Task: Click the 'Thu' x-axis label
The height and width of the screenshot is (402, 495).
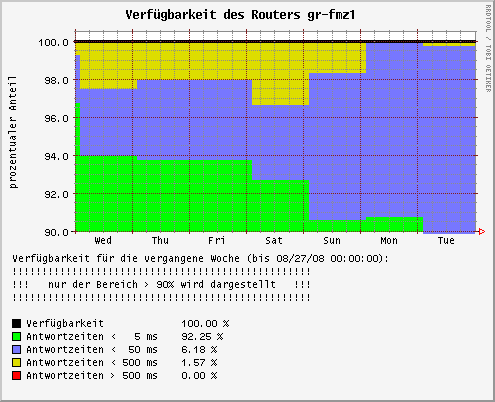Action: [x=160, y=240]
